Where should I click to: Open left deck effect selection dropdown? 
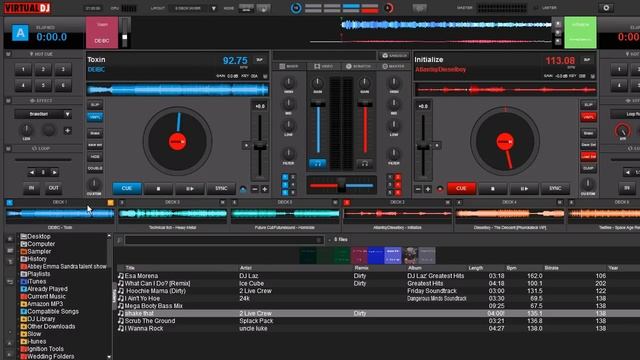(x=43, y=114)
